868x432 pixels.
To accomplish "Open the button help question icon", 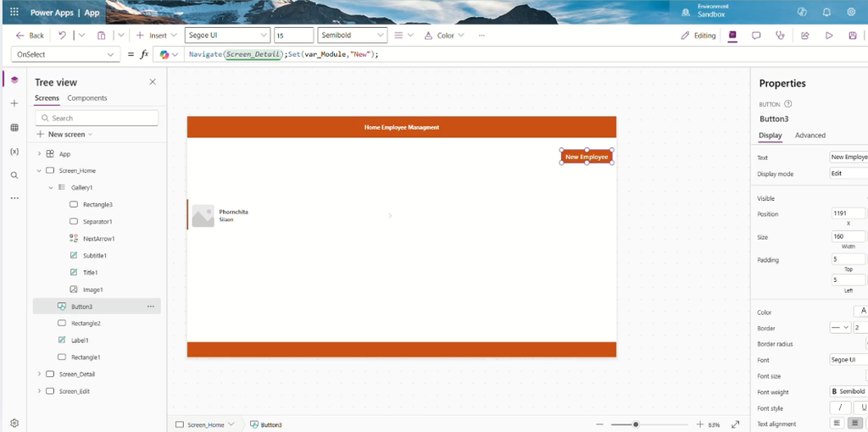I will coord(788,104).
